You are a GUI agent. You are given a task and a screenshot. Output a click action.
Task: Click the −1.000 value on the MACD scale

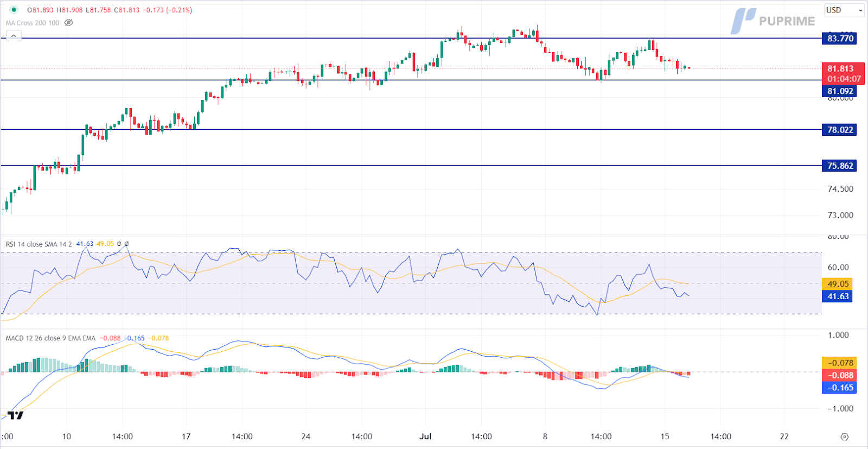click(x=840, y=408)
